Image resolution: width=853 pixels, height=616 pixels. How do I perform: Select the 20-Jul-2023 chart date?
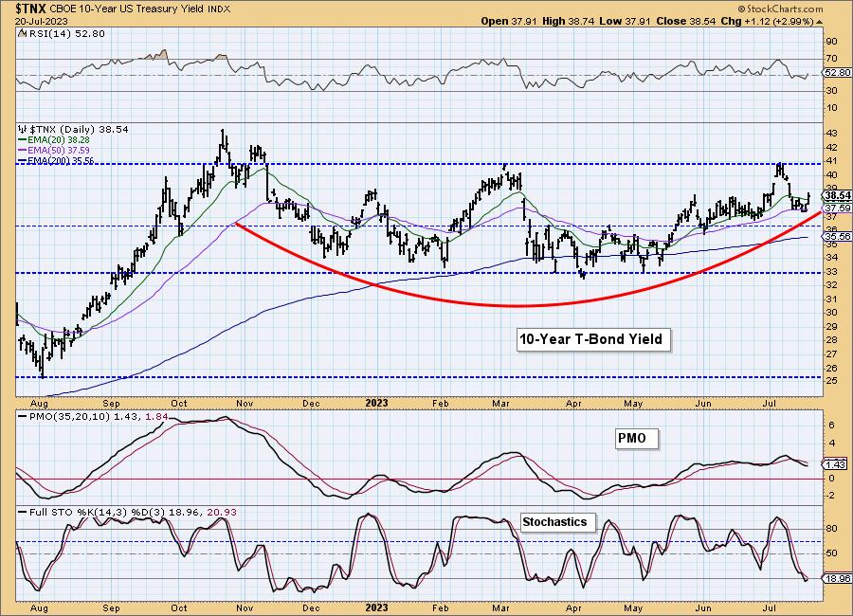tap(42, 21)
